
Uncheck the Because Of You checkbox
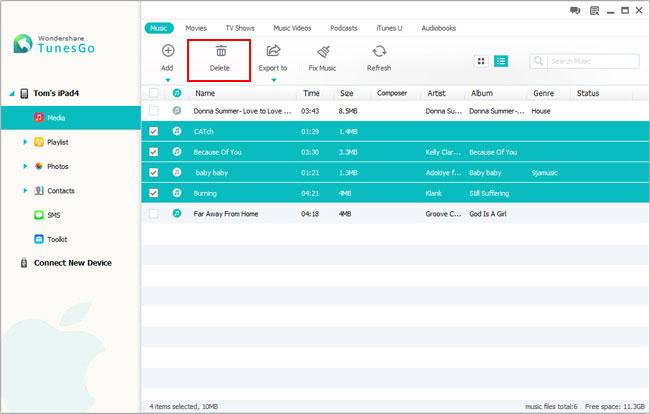point(154,152)
